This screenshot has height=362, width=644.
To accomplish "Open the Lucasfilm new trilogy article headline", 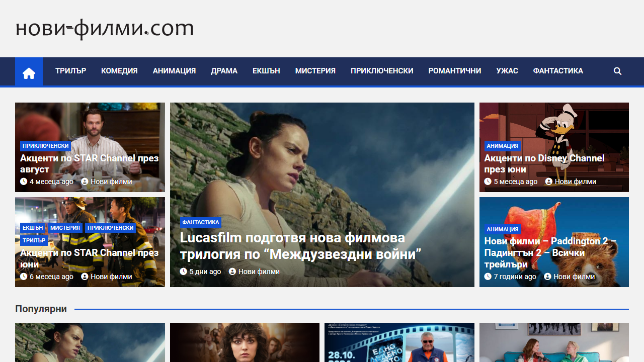I will pos(301,245).
